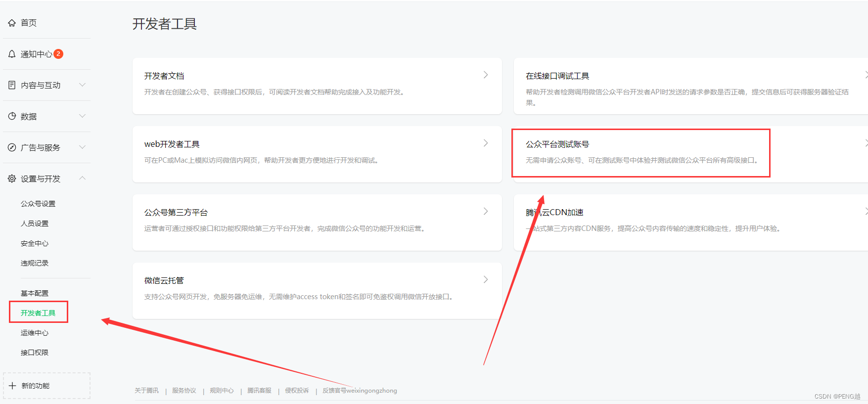Click the 新的功能 button
Screen dimensions: 868x404
pos(46,386)
